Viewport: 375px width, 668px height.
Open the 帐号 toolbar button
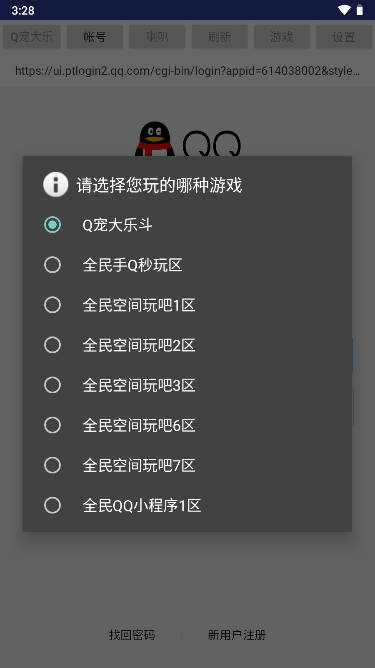click(x=95, y=37)
